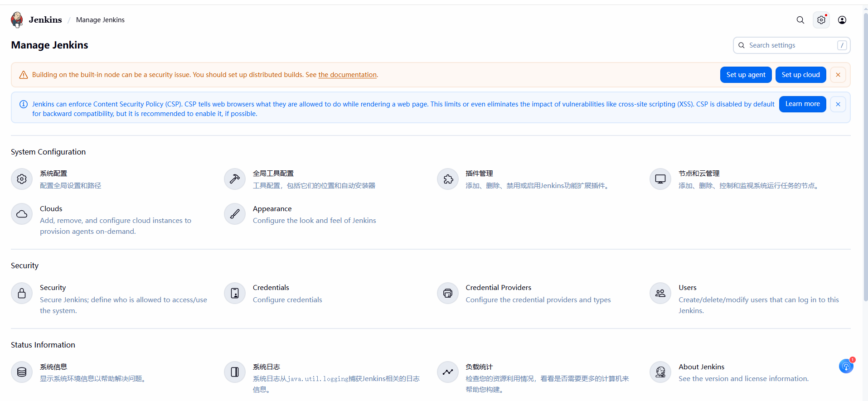This screenshot has height=401, width=868.
Task: Open 系统日志 link
Action: [x=267, y=367]
